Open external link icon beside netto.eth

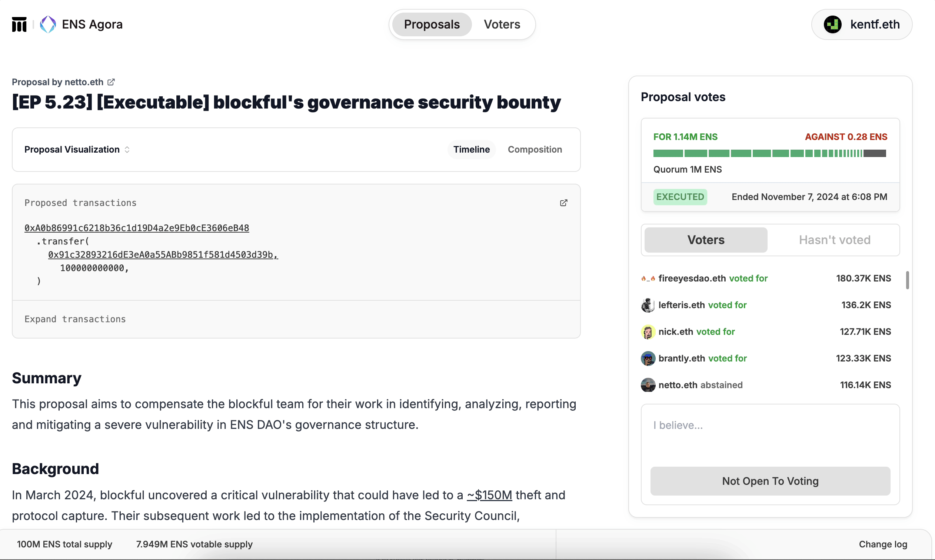click(111, 82)
